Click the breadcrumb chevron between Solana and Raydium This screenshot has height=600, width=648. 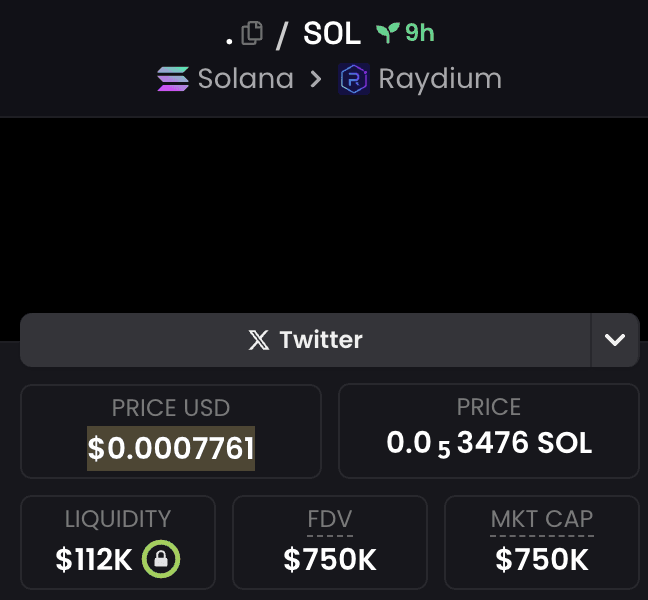pos(316,79)
